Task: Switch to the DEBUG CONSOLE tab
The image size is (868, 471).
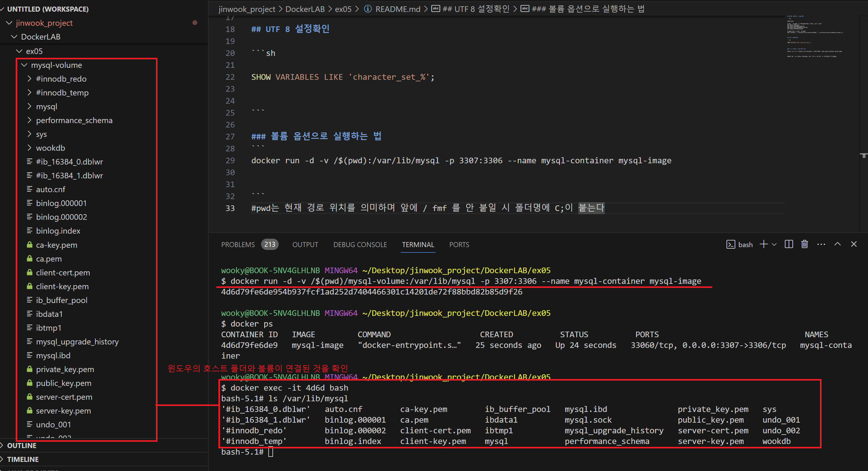Action: coord(360,245)
